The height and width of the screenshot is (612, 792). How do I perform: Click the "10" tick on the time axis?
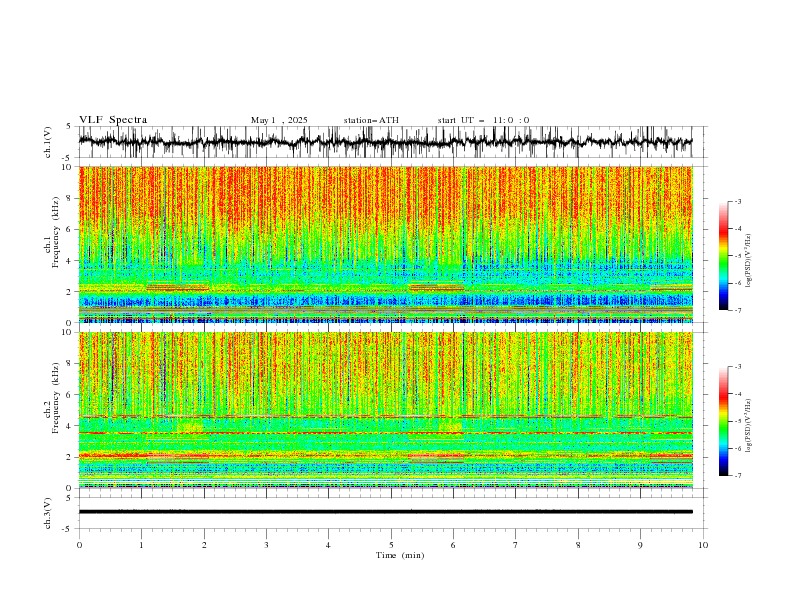coord(703,545)
